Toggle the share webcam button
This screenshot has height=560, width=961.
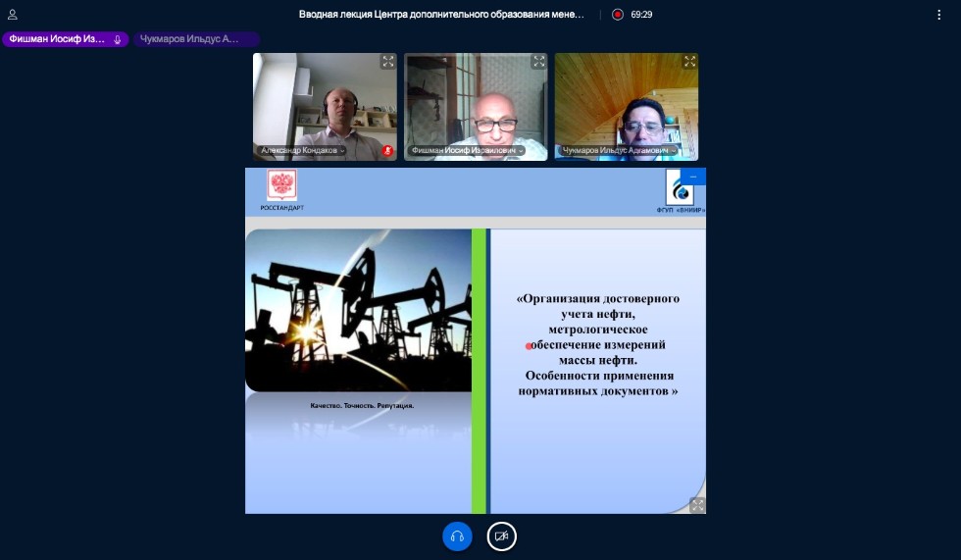(x=502, y=536)
